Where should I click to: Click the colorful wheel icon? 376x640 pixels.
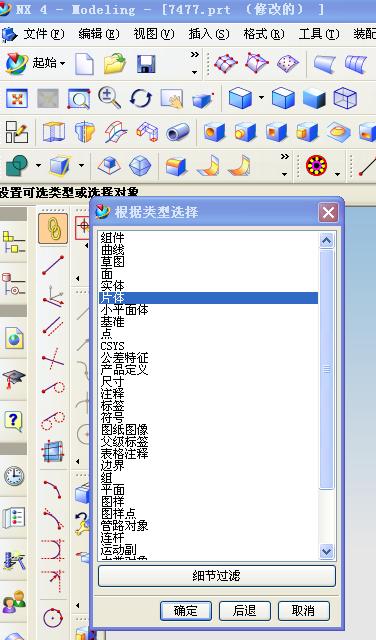(316, 166)
